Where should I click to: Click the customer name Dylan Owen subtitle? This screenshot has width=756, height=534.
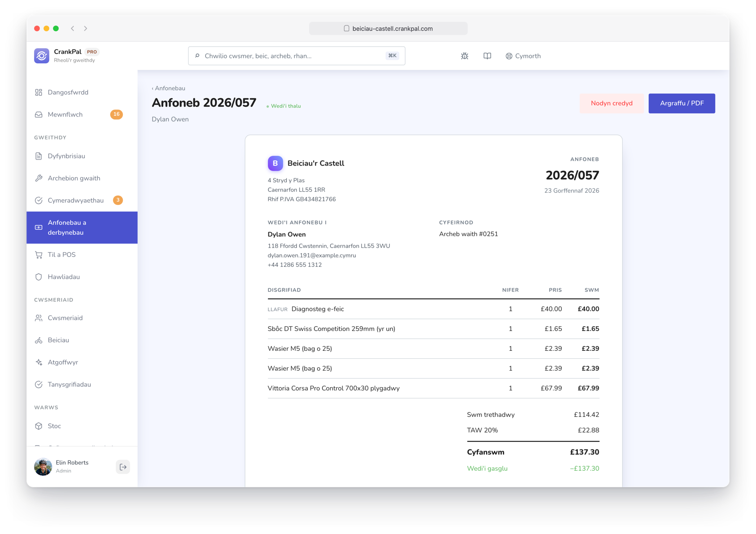coord(170,119)
